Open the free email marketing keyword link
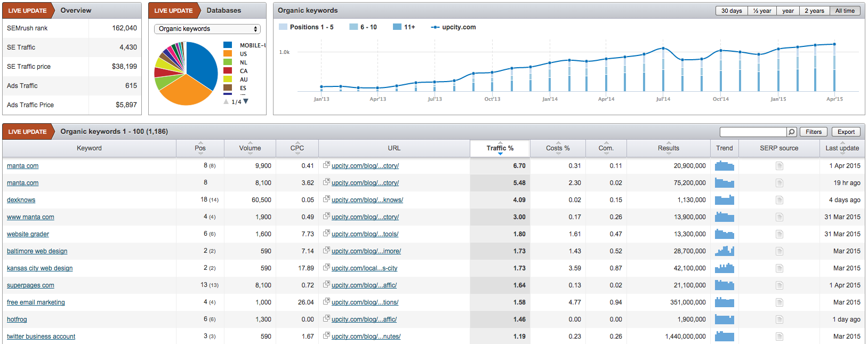 click(x=36, y=302)
